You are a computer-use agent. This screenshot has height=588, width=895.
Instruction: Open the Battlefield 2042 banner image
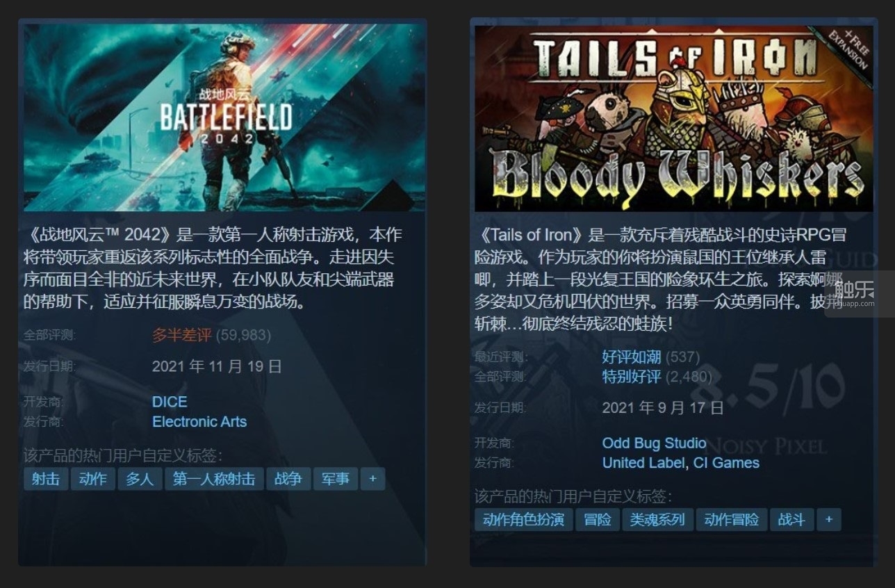pyautogui.click(x=224, y=118)
